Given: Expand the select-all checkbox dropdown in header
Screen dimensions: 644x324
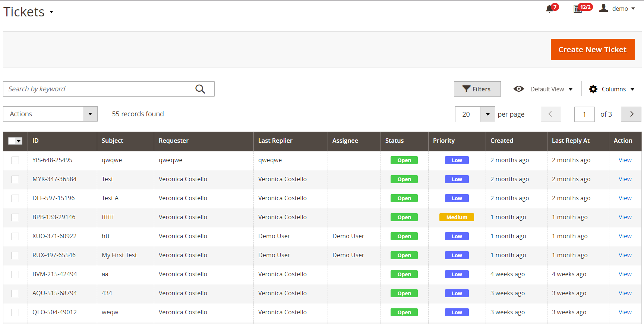Looking at the screenshot, I should (19, 141).
